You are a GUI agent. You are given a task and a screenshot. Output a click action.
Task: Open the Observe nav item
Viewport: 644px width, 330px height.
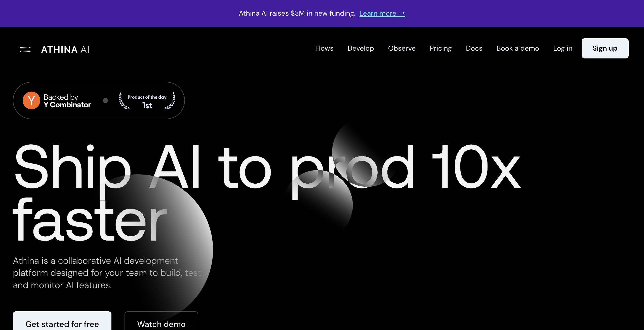click(x=402, y=48)
